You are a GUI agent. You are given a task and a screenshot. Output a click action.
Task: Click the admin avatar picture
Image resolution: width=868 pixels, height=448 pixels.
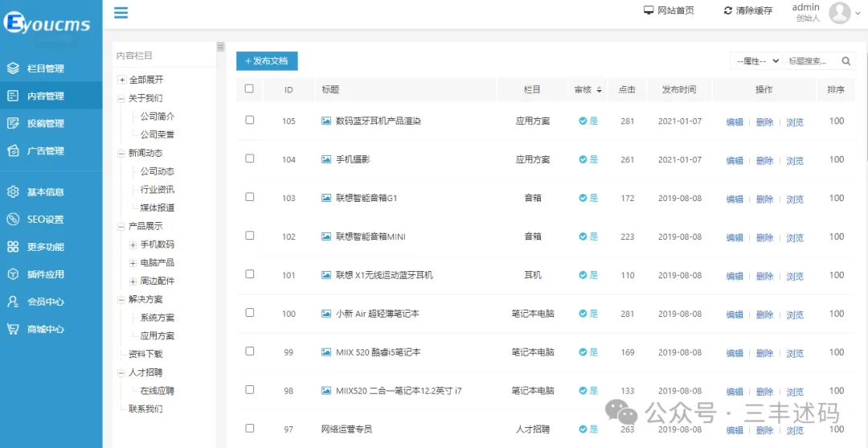839,13
